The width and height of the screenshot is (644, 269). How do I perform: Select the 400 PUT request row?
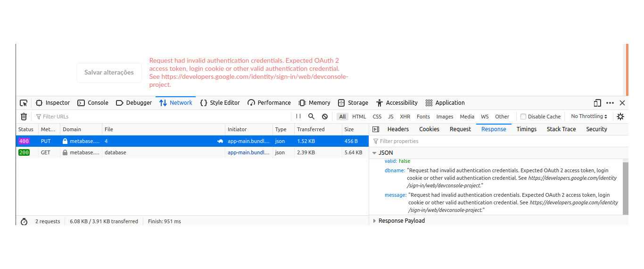click(192, 141)
